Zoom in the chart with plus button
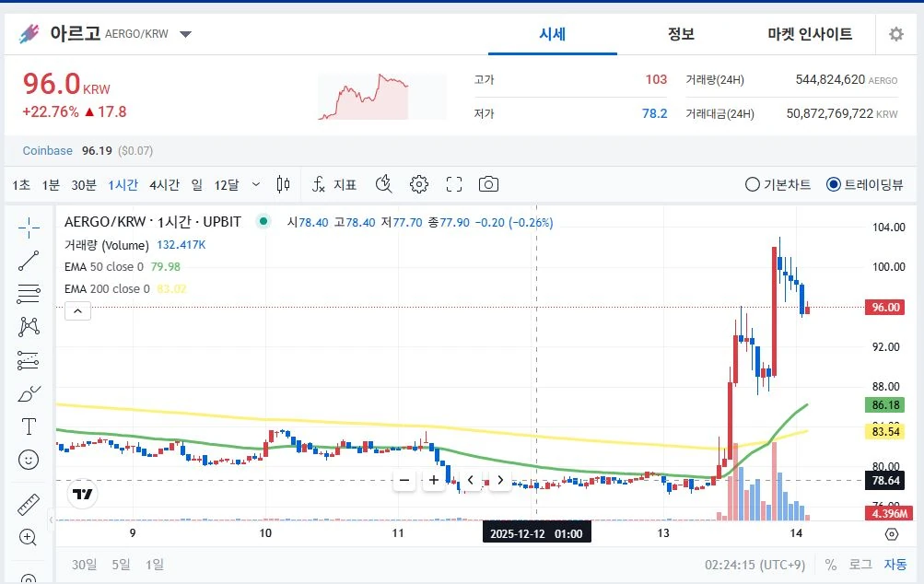924x584 pixels. click(434, 480)
